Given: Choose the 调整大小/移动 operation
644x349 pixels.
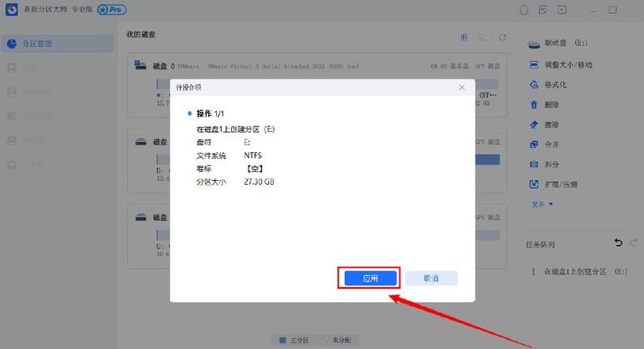Looking at the screenshot, I should (x=561, y=64).
